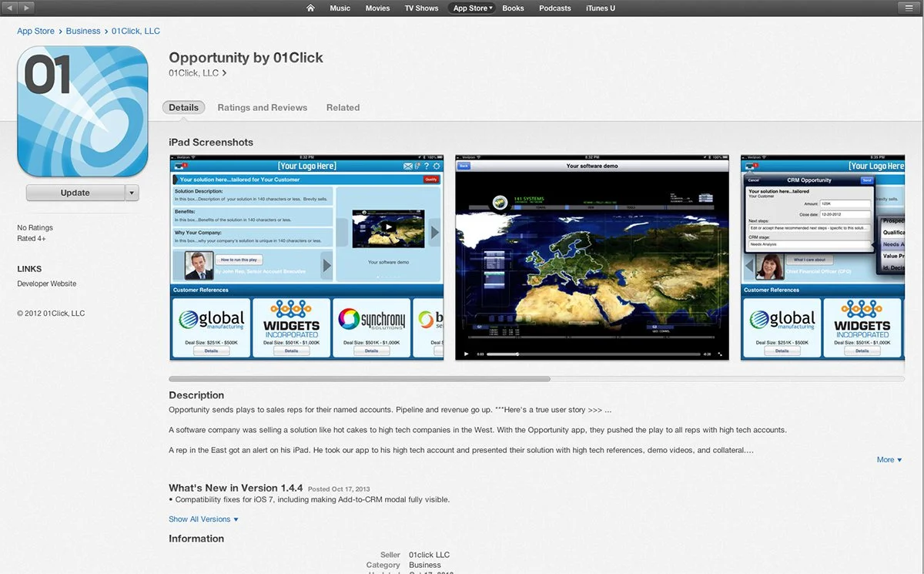The width and height of the screenshot is (924, 574).
Task: Expand the App Store dropdown in navbar
Action: click(472, 8)
